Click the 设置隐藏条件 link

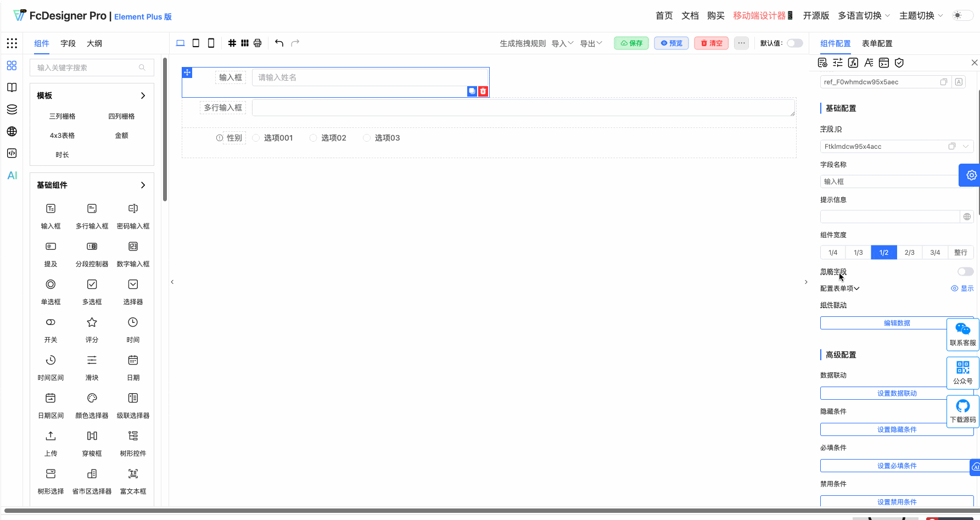(x=897, y=429)
